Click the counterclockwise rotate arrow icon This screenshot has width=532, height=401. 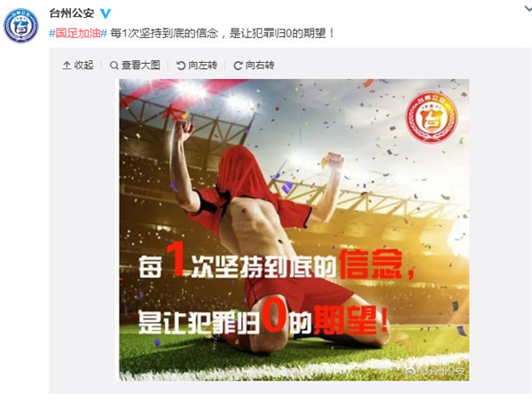[181, 65]
